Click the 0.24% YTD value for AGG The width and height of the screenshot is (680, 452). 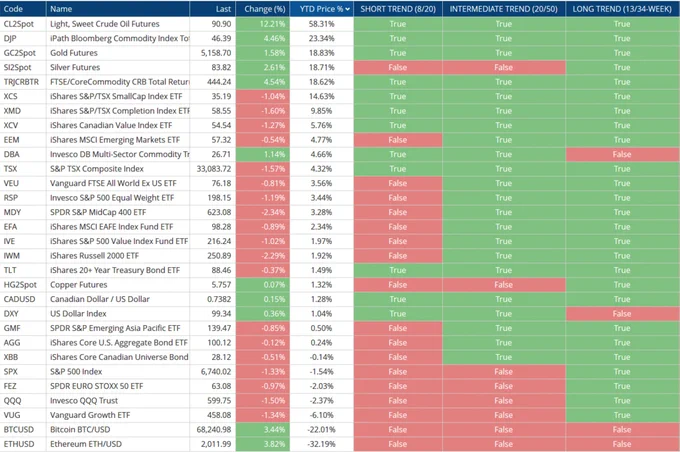[x=321, y=343]
